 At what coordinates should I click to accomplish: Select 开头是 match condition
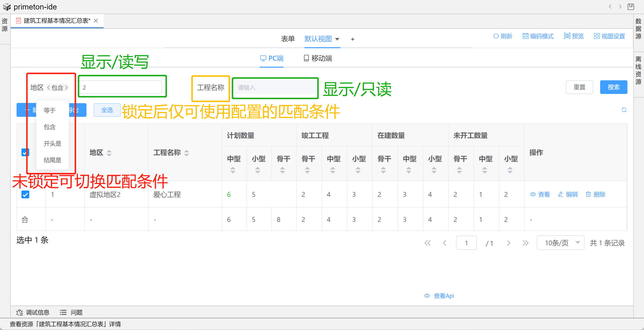click(52, 144)
